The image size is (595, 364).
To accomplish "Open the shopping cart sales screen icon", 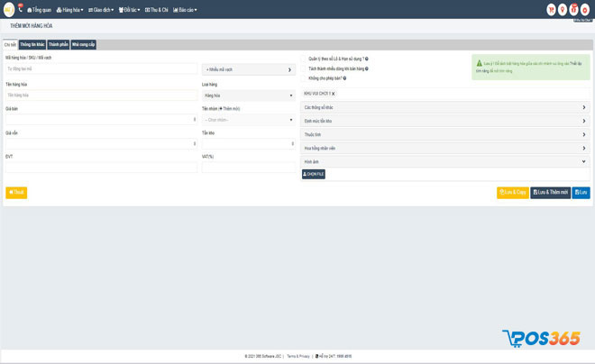I will point(551,10).
